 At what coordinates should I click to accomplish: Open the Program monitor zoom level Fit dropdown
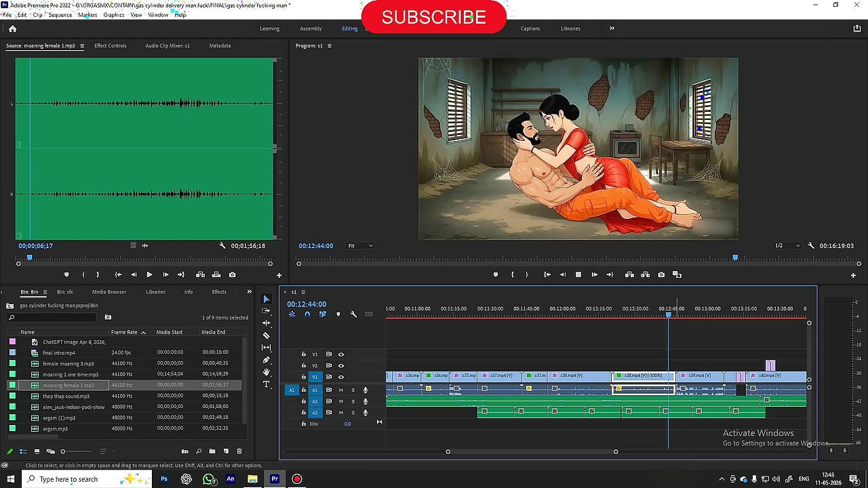click(x=360, y=246)
